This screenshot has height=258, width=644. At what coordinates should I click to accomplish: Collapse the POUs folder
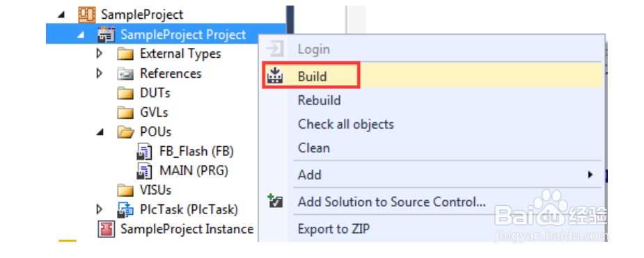[x=99, y=133]
